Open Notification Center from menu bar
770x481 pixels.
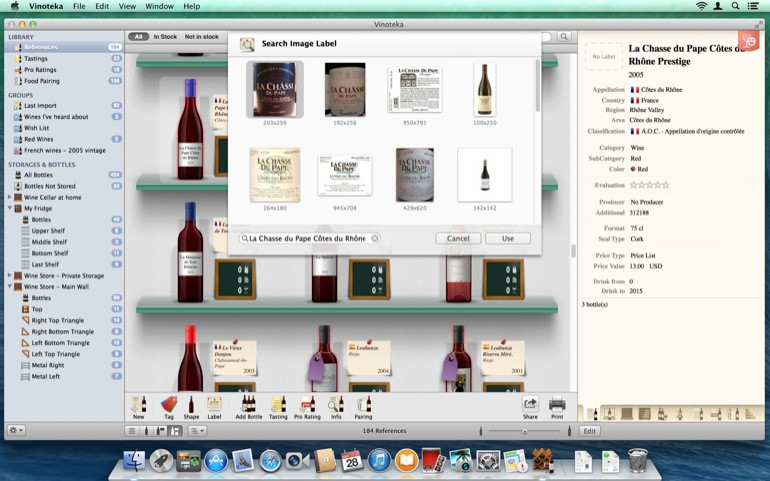[x=752, y=6]
